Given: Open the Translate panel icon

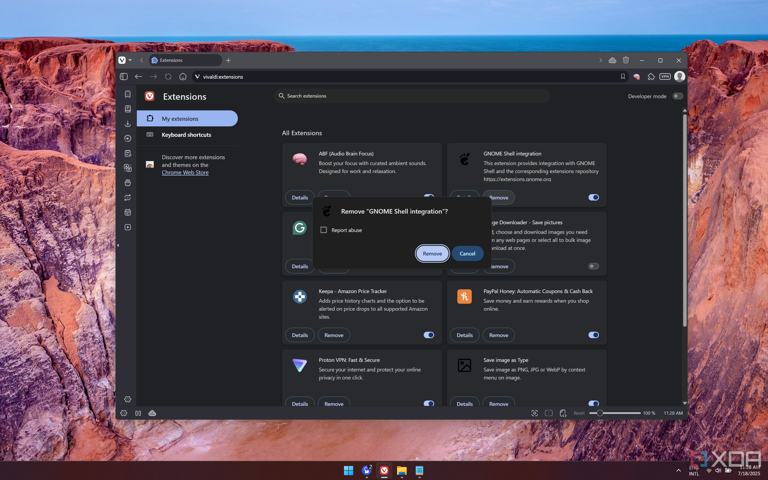Looking at the screenshot, I should (x=128, y=168).
